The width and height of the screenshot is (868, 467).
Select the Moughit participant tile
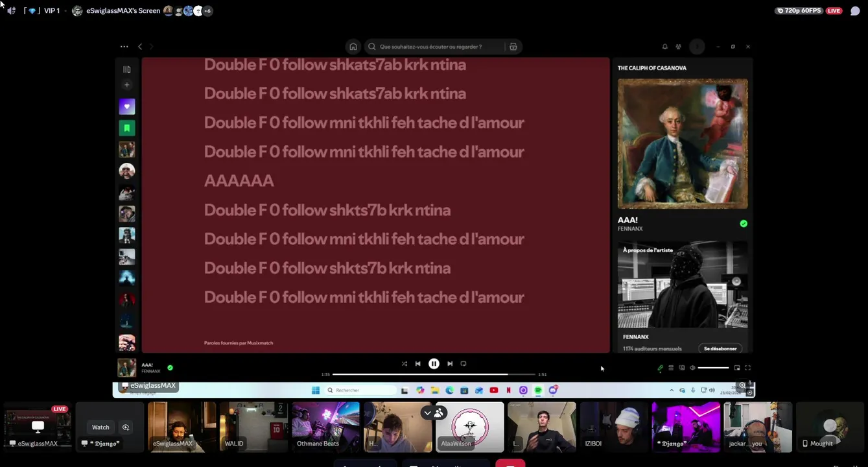coord(830,427)
